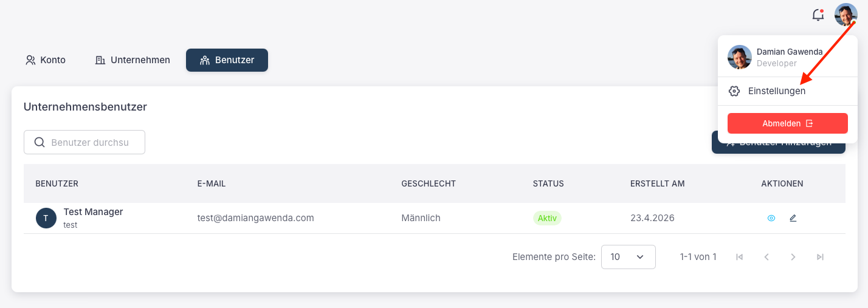Open the notifications bell
The width and height of the screenshot is (868, 308).
[x=818, y=15]
